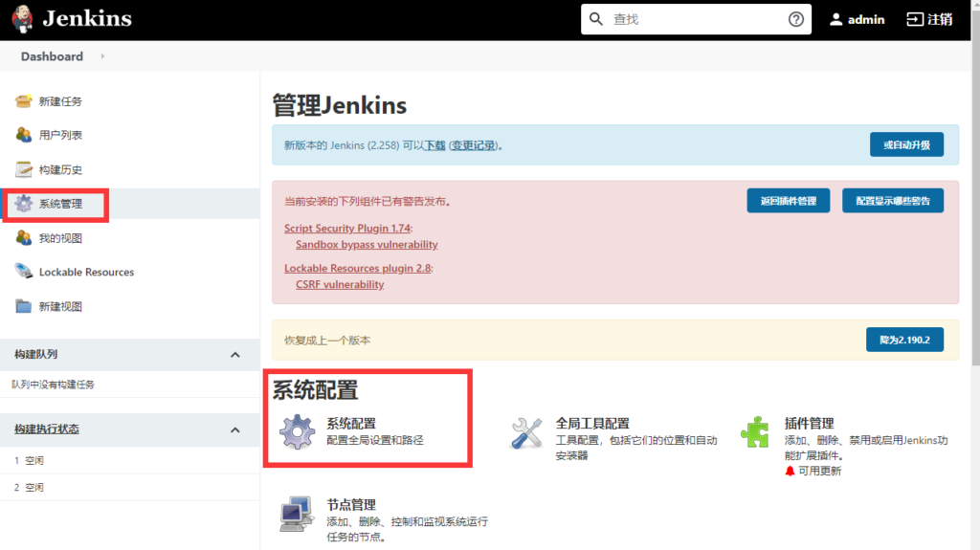Image resolution: width=980 pixels, height=550 pixels.
Task: Click the 注销 logout link
Action: tap(940, 19)
